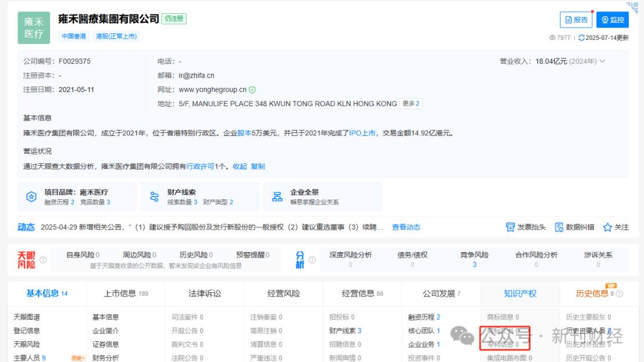644x362 pixels.
Task: Select 周边风险 0 item
Action: tap(140, 255)
